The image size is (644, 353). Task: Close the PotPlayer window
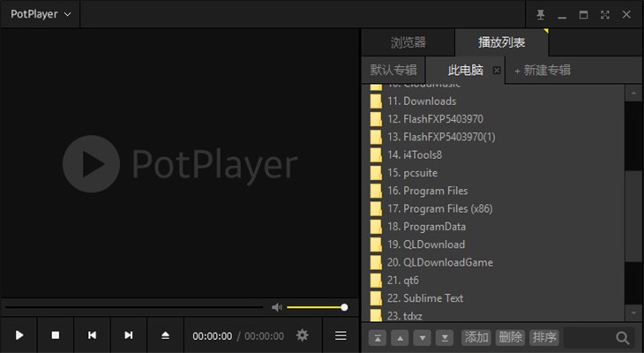coord(626,15)
